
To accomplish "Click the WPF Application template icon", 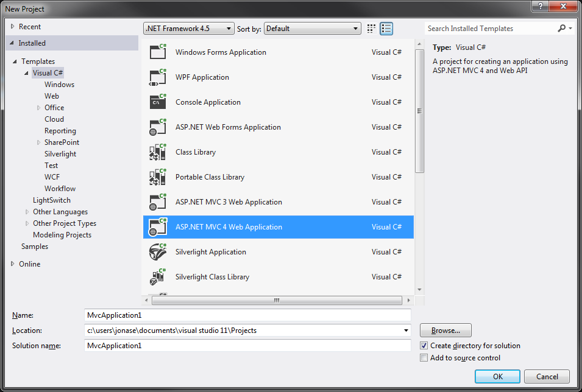I will [157, 77].
